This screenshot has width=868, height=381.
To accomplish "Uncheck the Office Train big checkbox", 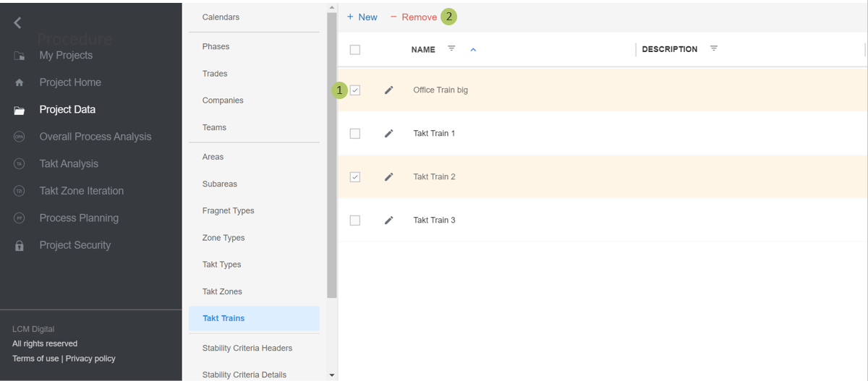I will pos(355,90).
